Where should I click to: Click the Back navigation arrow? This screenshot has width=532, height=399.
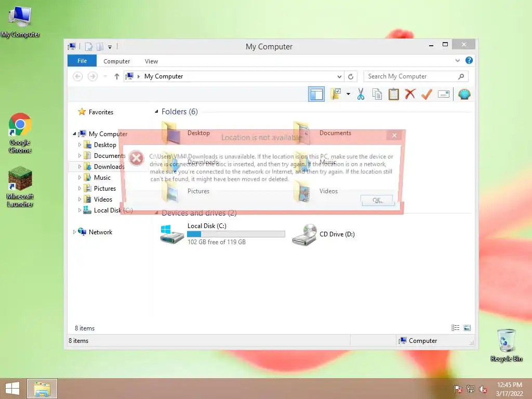pos(78,76)
